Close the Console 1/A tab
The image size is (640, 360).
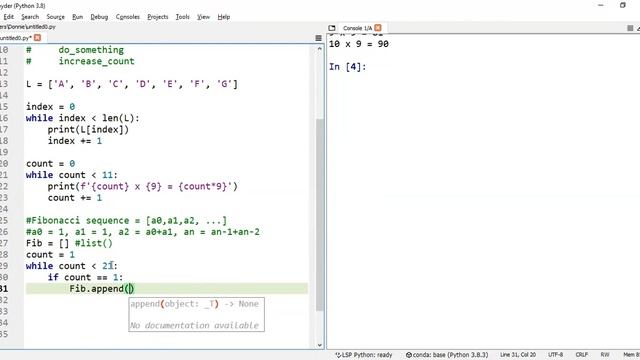(378, 28)
